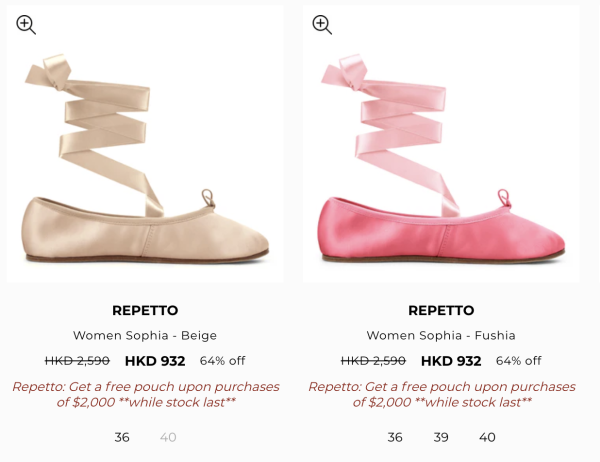The height and width of the screenshot is (462, 600).
Task: Click the free pouch promo under the fuchsia shoe
Action: point(441,394)
